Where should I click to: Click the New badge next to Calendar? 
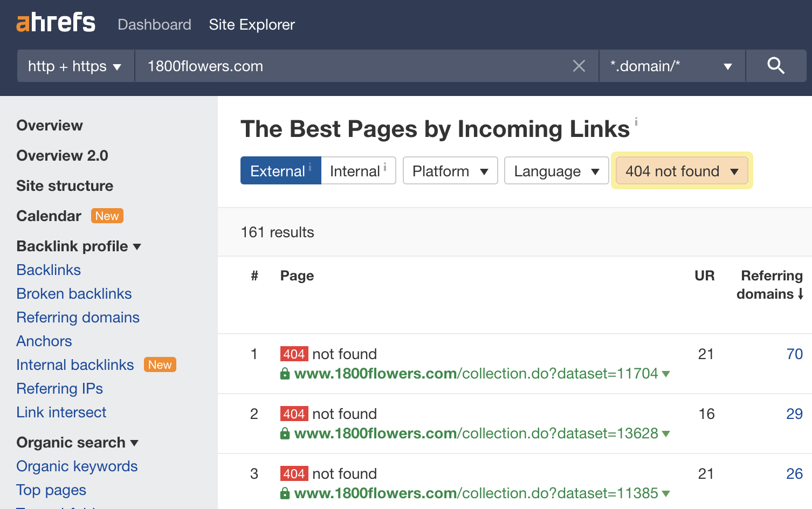107,216
